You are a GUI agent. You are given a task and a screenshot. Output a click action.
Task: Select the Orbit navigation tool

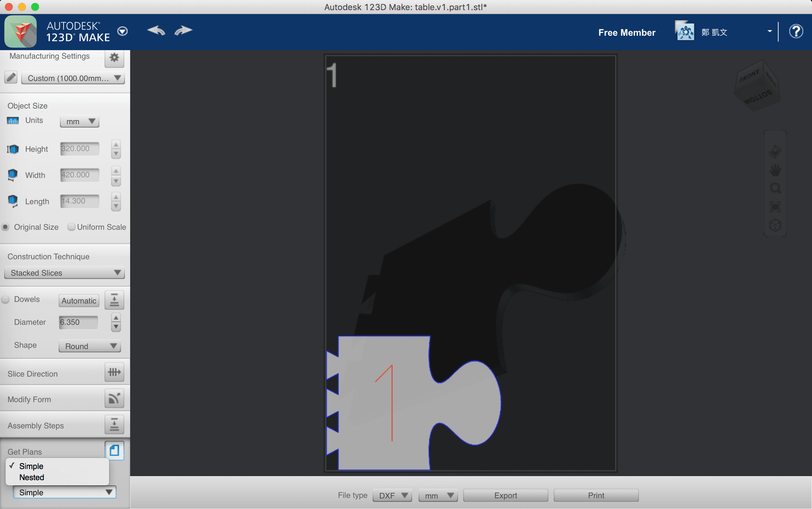pyautogui.click(x=775, y=151)
